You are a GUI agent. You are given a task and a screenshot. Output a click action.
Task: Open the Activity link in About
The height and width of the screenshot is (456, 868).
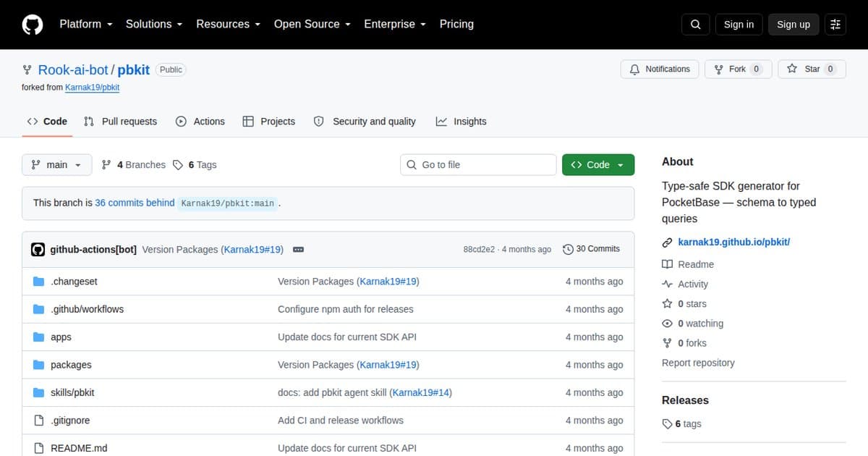coord(685,284)
